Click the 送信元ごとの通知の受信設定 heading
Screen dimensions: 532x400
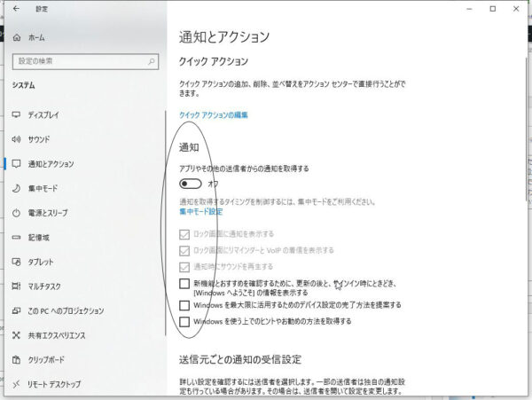click(240, 359)
